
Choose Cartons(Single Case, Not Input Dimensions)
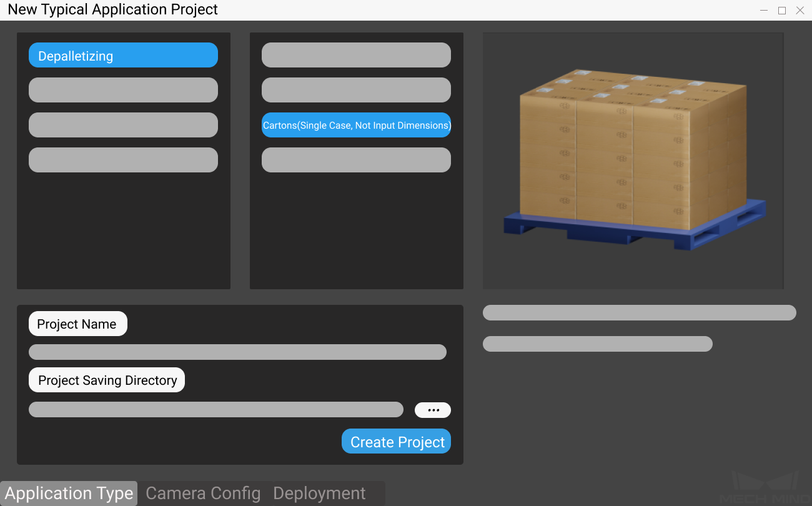[x=356, y=125]
